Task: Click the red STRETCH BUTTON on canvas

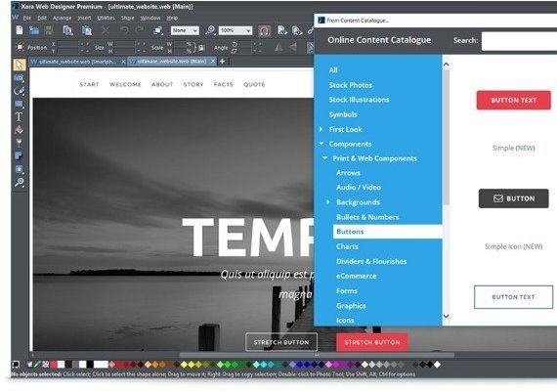Action: pos(372,342)
